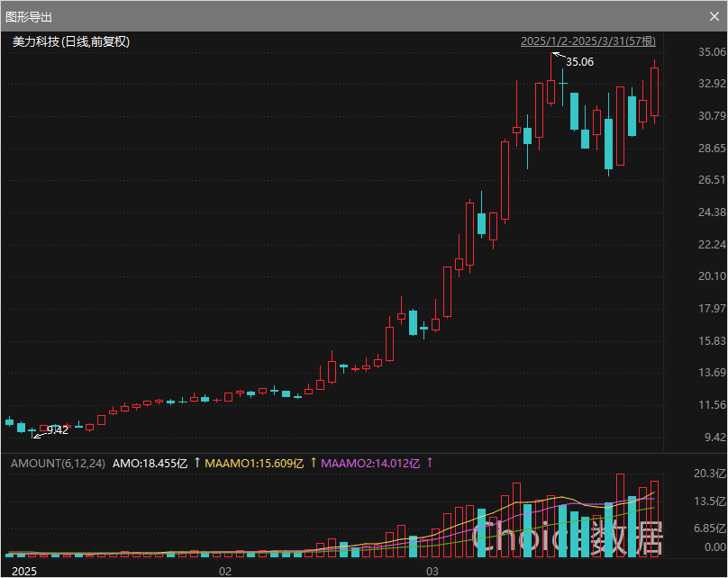Click the date range link 2025/1/2-2025/3/31(57根)

click(588, 41)
